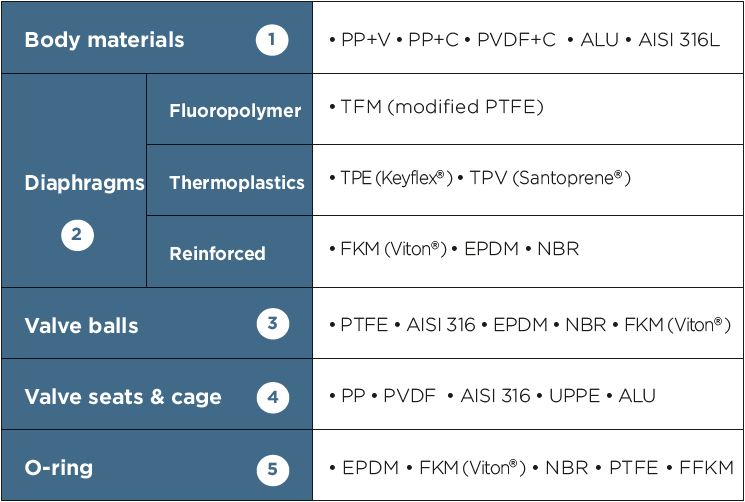The width and height of the screenshot is (745, 502).
Task: Click UPPE in Valve seats row
Action: (x=574, y=396)
